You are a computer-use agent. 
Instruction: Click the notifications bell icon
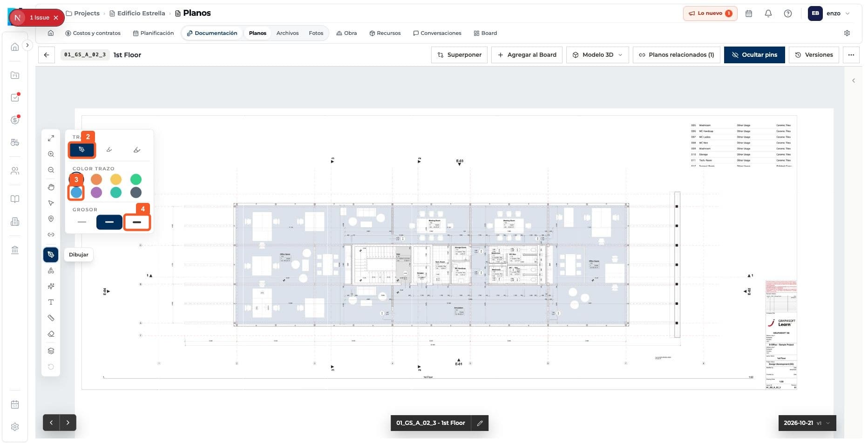pos(768,13)
